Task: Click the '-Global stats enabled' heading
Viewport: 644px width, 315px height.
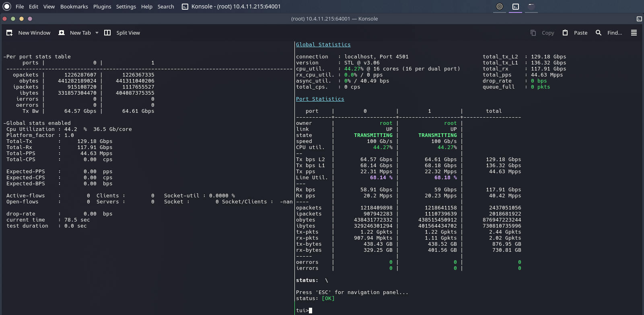Action: 37,123
